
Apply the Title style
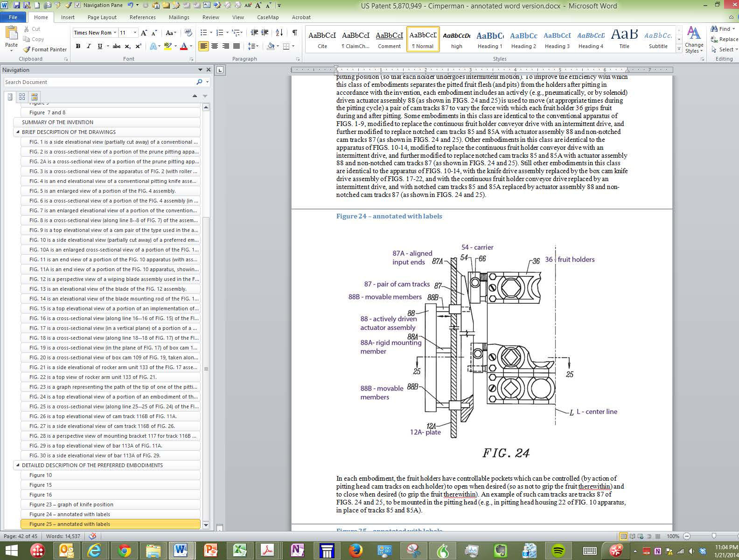point(624,40)
